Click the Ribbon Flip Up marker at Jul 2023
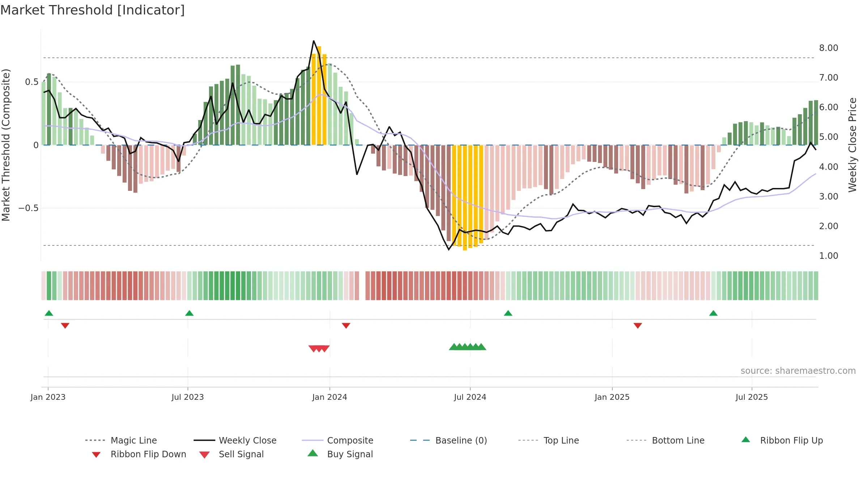Image resolution: width=868 pixels, height=488 pixels. pos(189,313)
